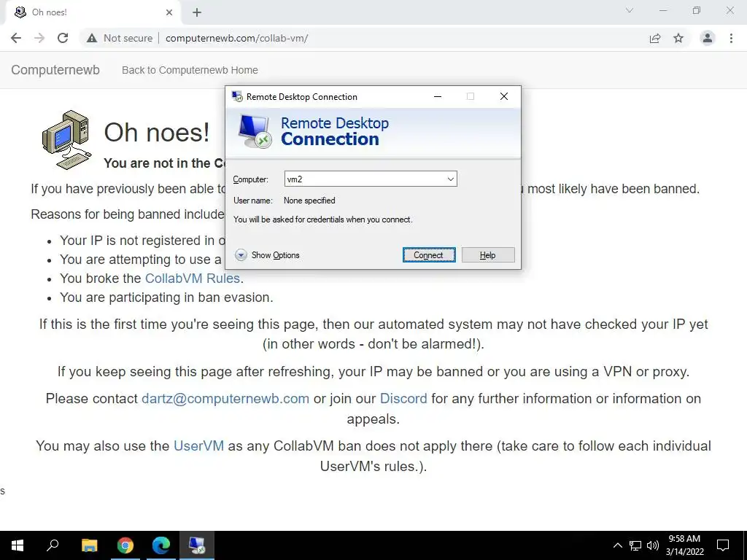Open the Chrome profile avatar icon
Image resolution: width=747 pixels, height=560 pixels.
point(708,38)
